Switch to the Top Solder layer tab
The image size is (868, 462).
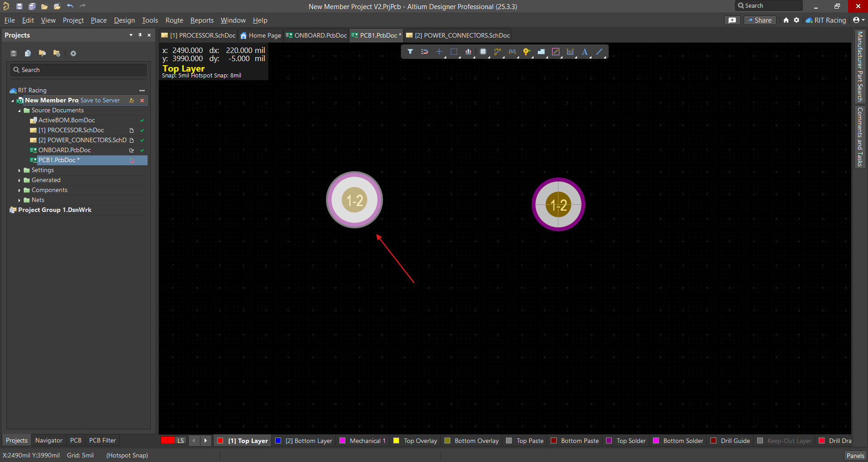(x=626, y=441)
